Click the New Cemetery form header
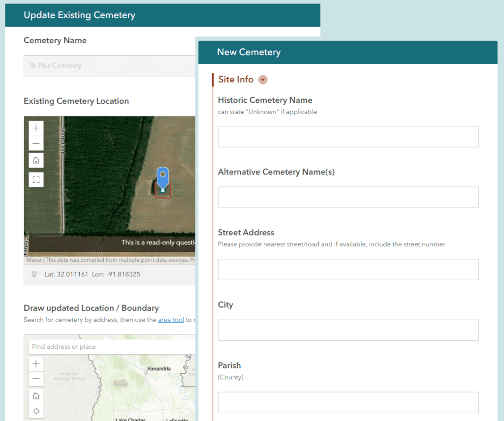 coord(348,52)
